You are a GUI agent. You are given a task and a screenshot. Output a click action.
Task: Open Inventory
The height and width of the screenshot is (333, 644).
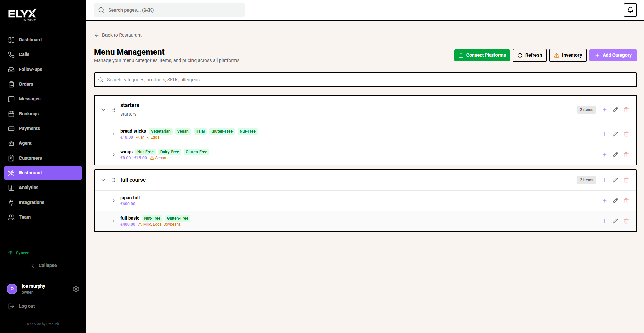click(x=568, y=55)
